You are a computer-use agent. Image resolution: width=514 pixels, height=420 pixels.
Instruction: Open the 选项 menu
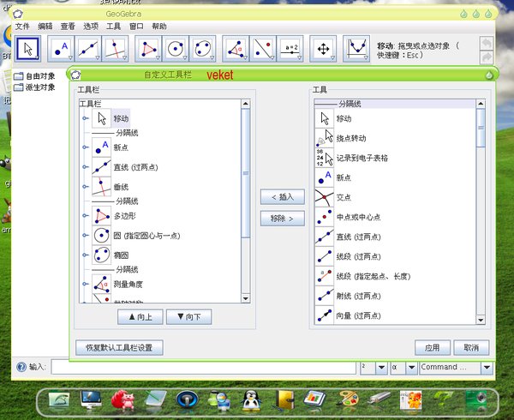pyautogui.click(x=91, y=27)
